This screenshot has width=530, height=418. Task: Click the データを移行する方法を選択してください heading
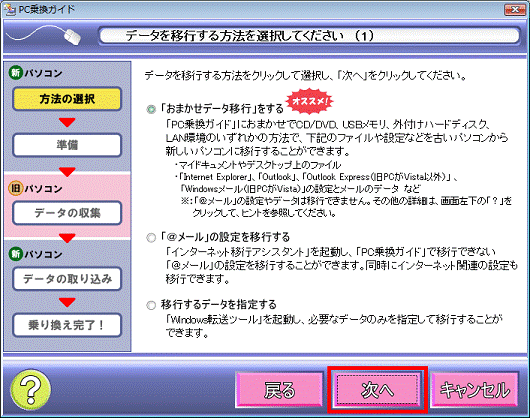(x=249, y=36)
